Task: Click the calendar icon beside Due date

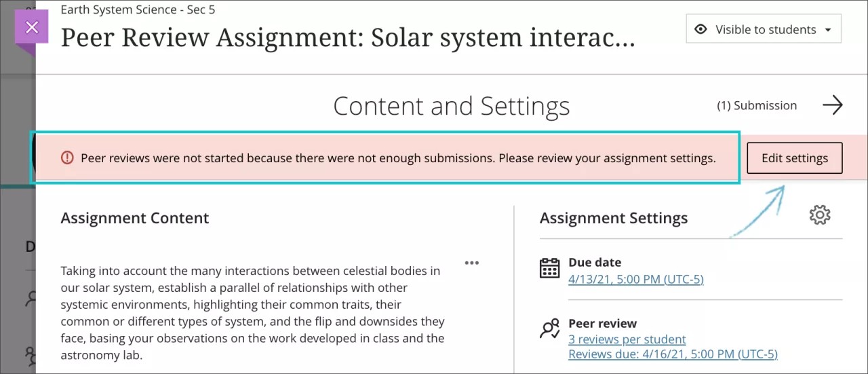Action: point(549,268)
